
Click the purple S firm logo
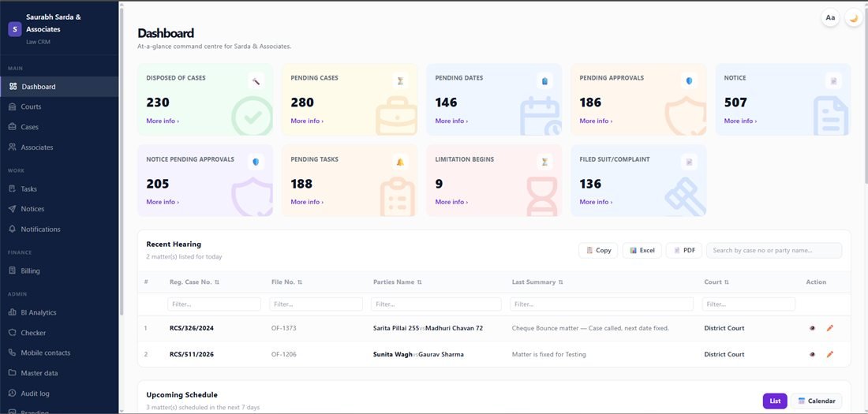coord(14,29)
